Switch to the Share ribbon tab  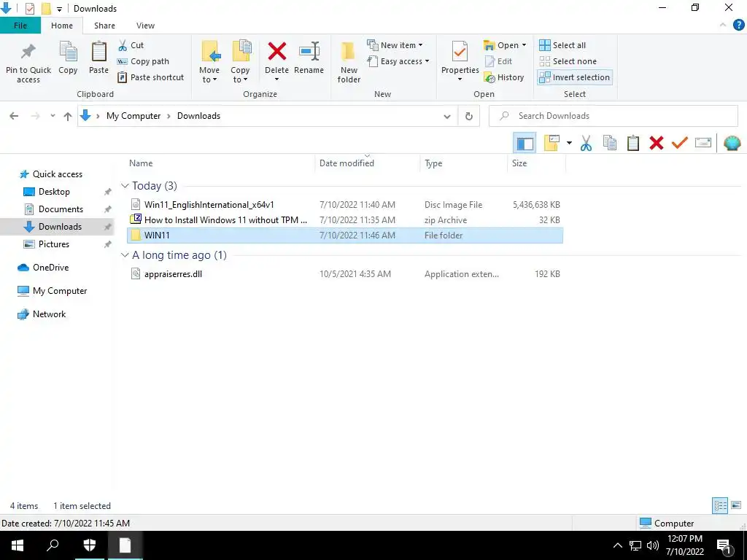pos(104,26)
